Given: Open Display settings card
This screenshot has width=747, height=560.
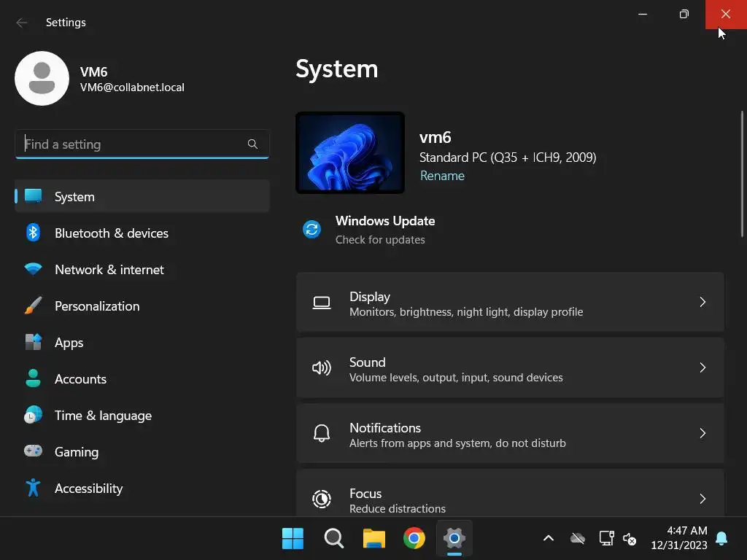Looking at the screenshot, I should point(510,302).
